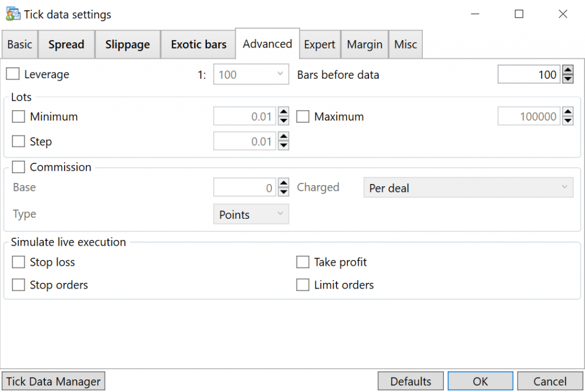Click the Tick data settings title bar icon
585x392 pixels.
tap(11, 14)
